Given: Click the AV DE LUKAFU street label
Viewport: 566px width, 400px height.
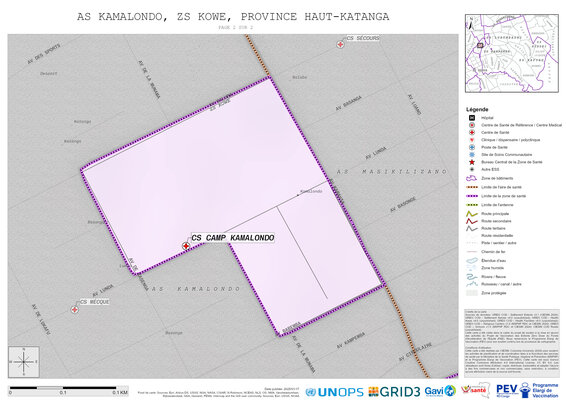Looking at the screenshot, I should pyautogui.click(x=41, y=319).
